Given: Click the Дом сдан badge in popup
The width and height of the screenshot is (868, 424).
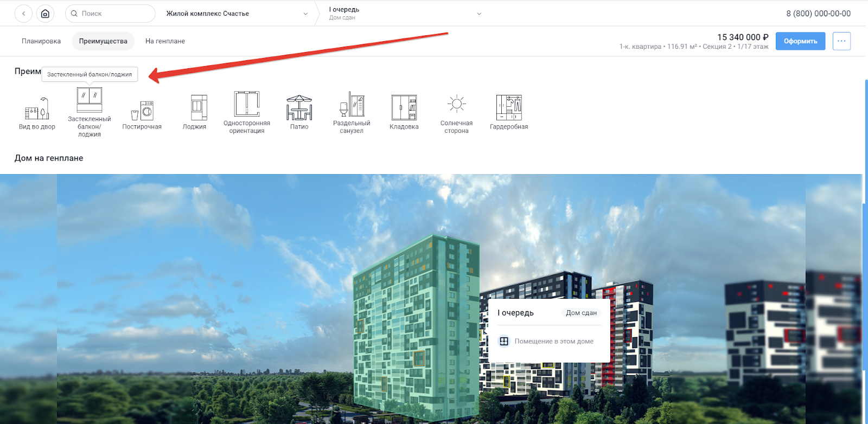Looking at the screenshot, I should click(581, 313).
